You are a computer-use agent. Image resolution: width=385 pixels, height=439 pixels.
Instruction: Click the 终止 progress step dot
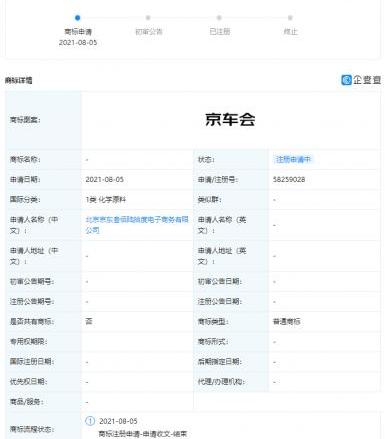coord(290,18)
